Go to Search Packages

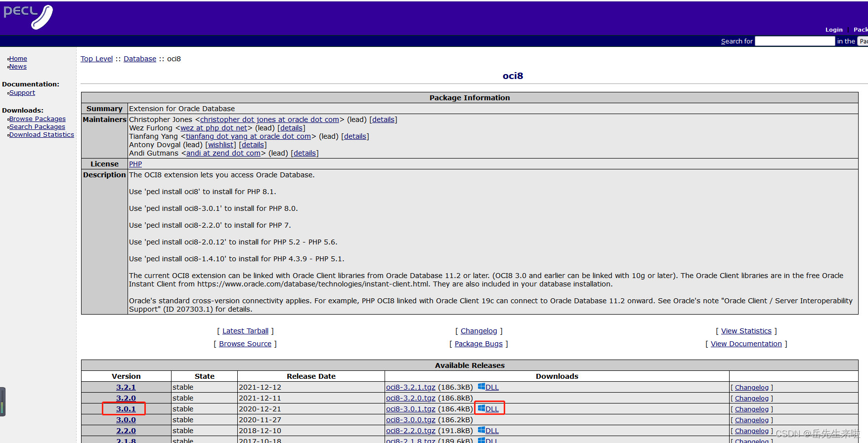[37, 127]
